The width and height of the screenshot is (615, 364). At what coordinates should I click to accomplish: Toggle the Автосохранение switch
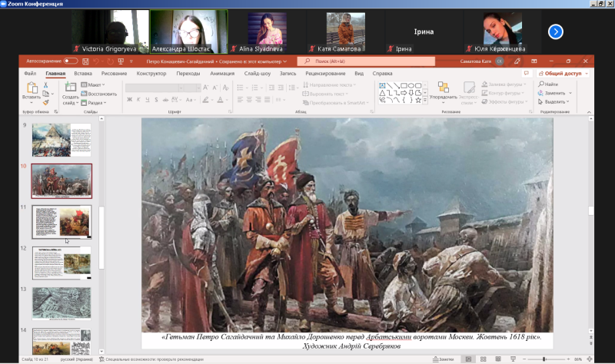71,61
